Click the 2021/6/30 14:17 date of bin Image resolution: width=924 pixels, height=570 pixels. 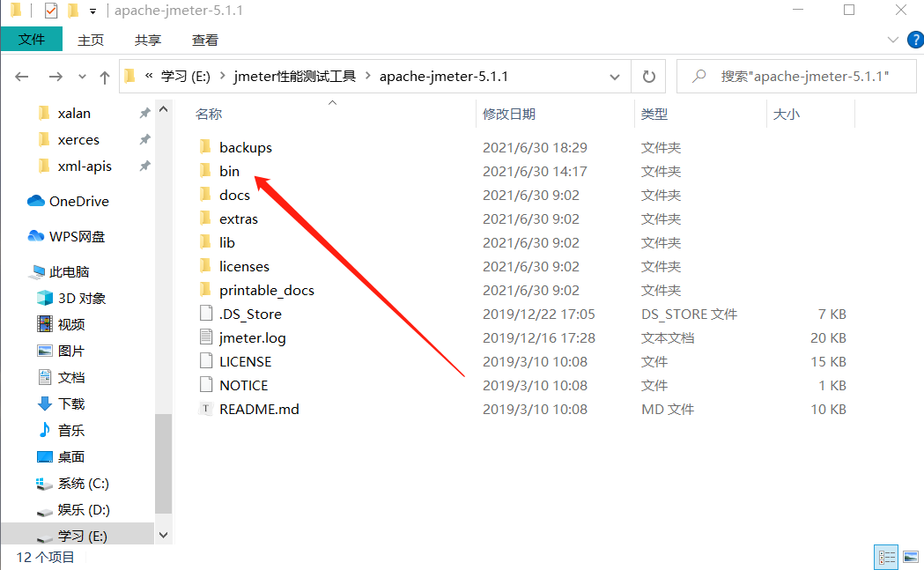click(535, 172)
